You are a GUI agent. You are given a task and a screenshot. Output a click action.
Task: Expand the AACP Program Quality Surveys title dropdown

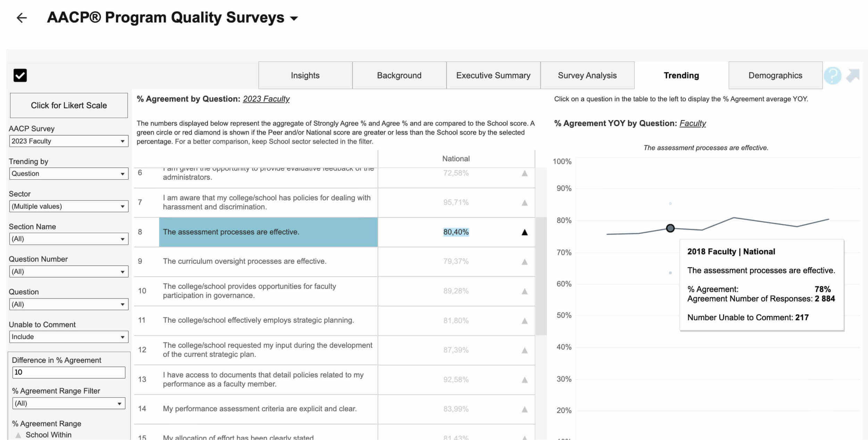click(x=294, y=18)
